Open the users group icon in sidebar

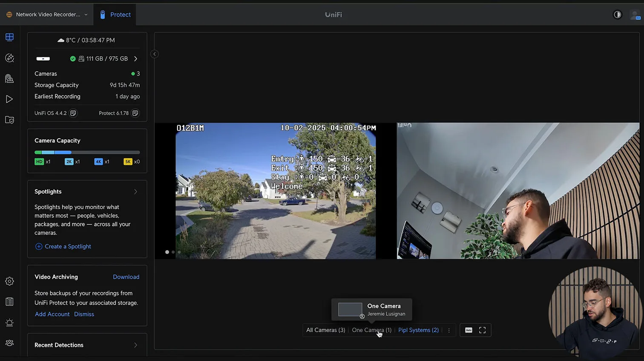(9, 343)
